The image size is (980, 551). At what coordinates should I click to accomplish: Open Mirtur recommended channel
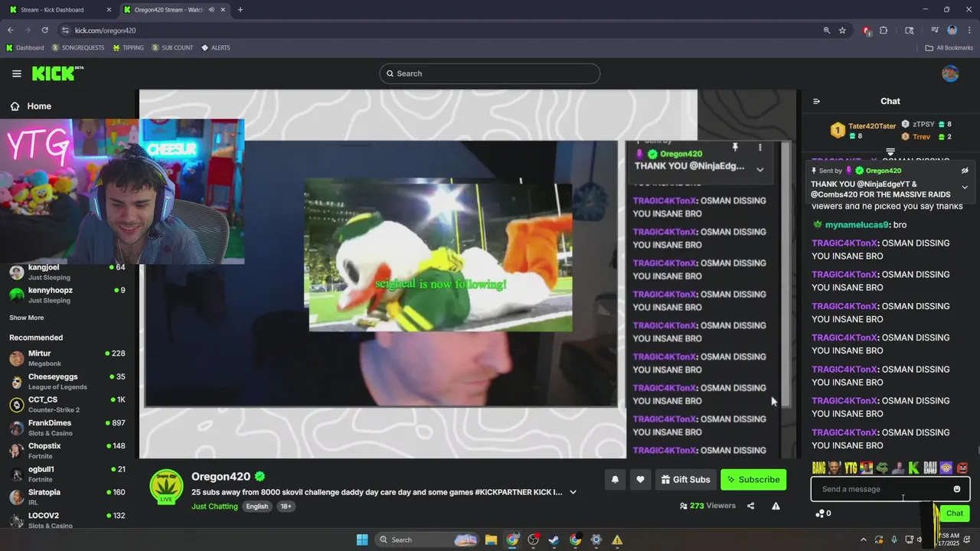click(67, 358)
